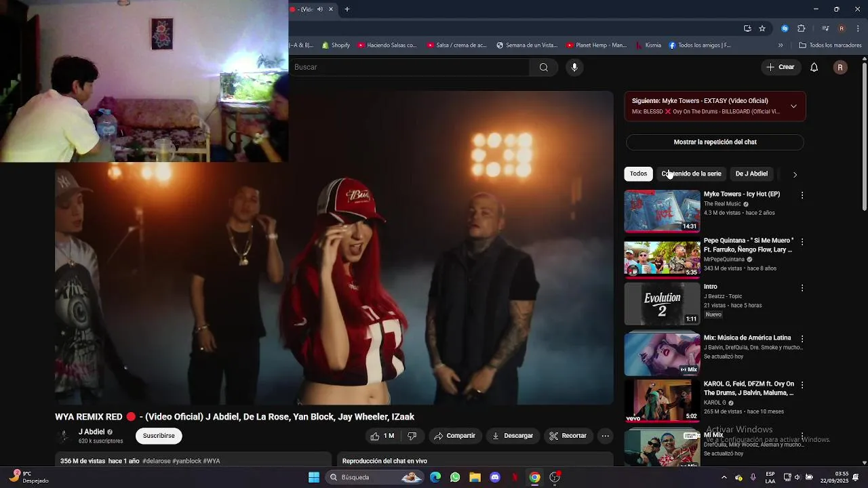
Task: Click inside the Buscar search field
Action: (x=409, y=67)
